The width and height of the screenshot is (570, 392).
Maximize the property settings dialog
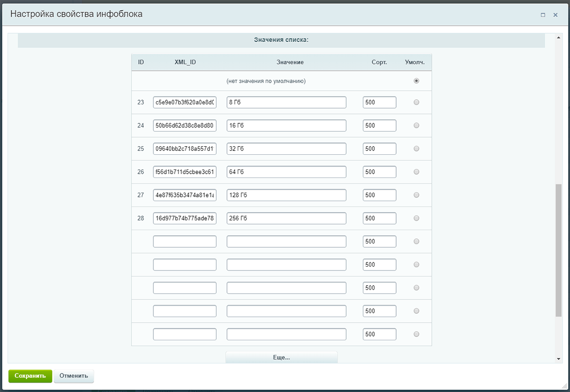point(543,15)
